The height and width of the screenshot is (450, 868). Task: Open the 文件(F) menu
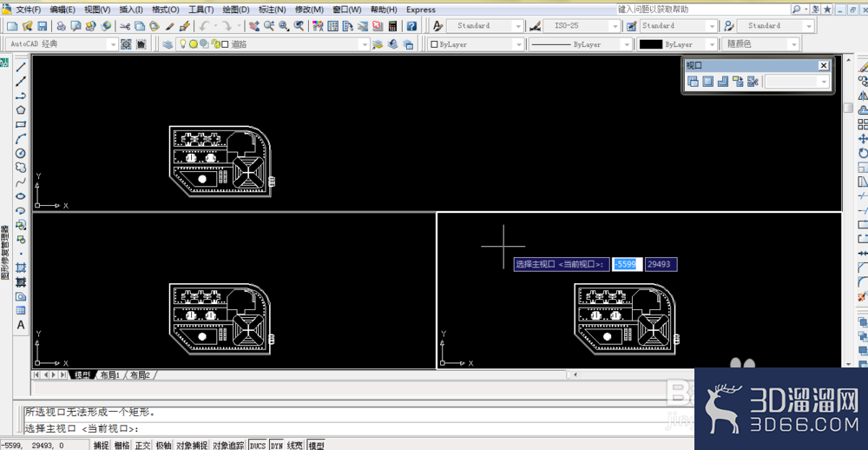coord(29,10)
